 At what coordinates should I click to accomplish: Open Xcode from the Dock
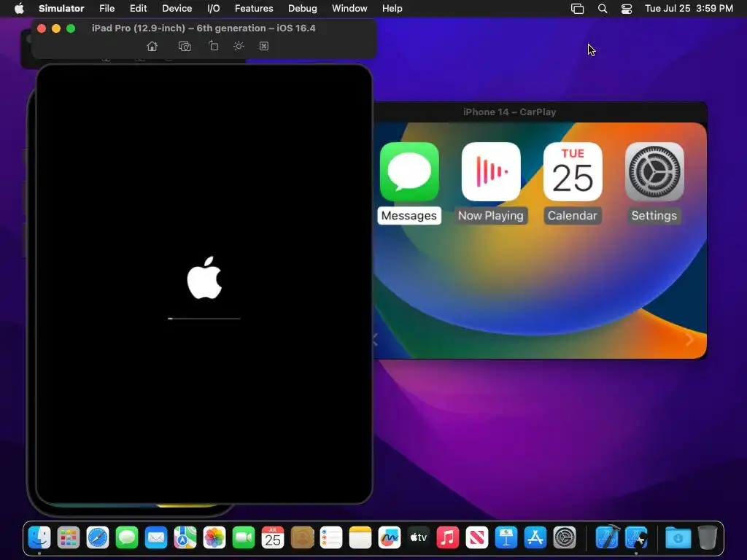click(x=607, y=537)
